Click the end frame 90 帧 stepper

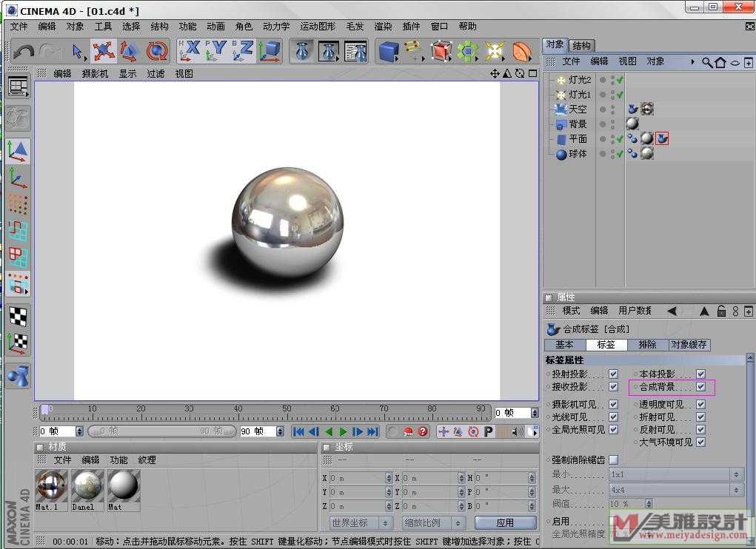tap(280, 431)
